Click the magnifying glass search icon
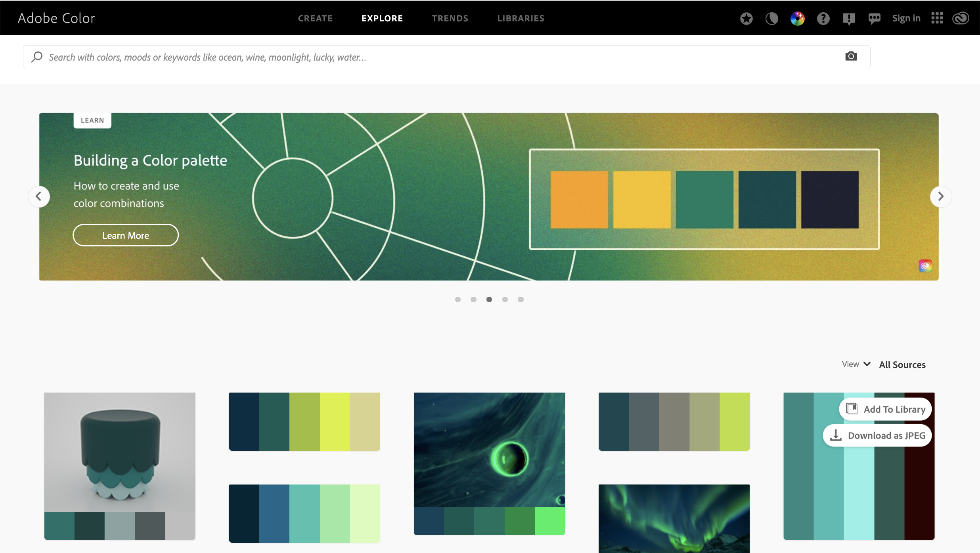The height and width of the screenshot is (553, 980). point(37,57)
